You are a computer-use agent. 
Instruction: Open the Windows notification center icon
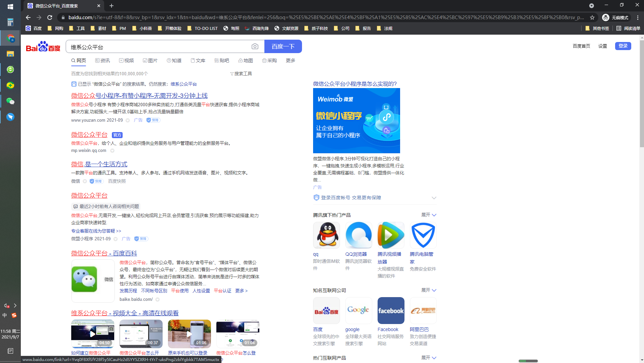10,351
